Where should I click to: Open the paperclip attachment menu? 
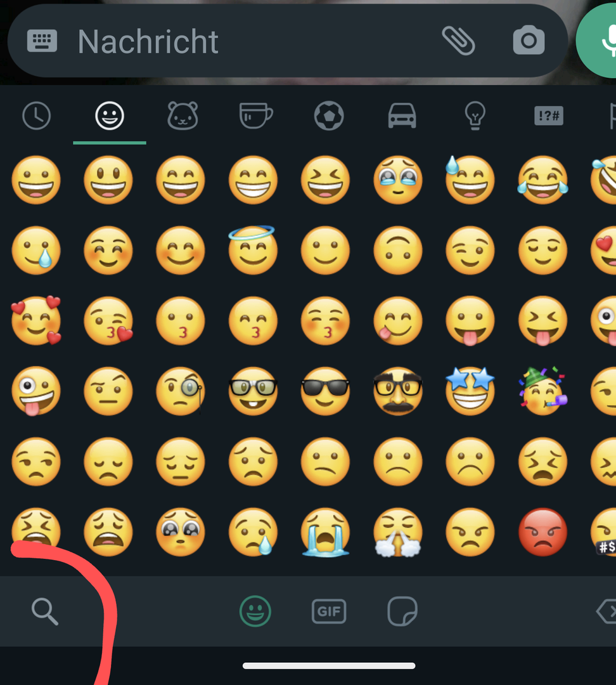tap(458, 41)
